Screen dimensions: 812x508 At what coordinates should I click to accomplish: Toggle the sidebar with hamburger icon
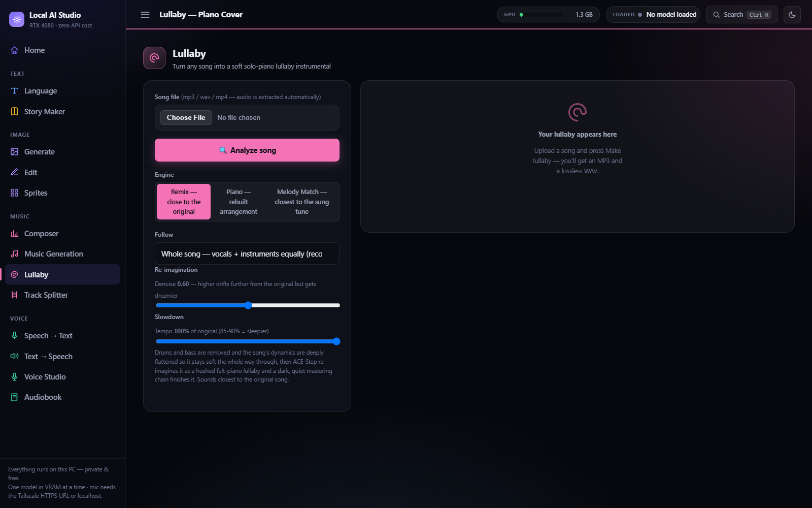(x=145, y=15)
